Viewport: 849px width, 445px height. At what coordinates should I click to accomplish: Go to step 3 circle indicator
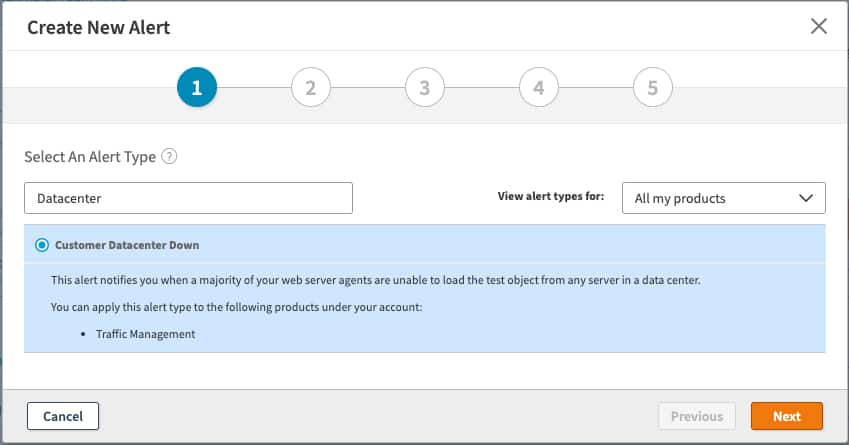click(x=425, y=88)
